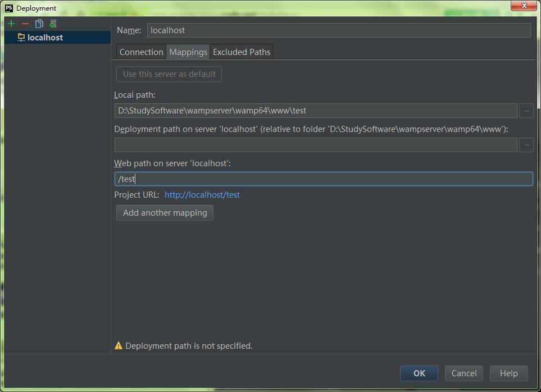The width and height of the screenshot is (541, 392).
Task: Remove the selected server with minus icon
Action: [x=25, y=24]
